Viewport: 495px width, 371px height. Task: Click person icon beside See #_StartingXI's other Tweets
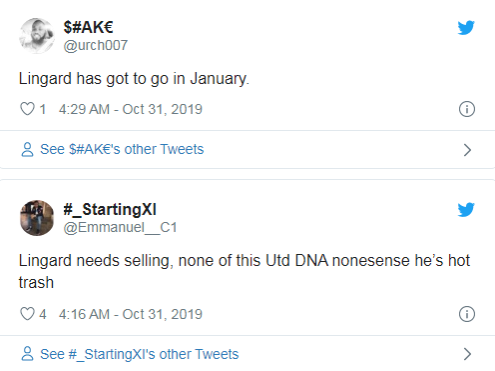pos(27,354)
